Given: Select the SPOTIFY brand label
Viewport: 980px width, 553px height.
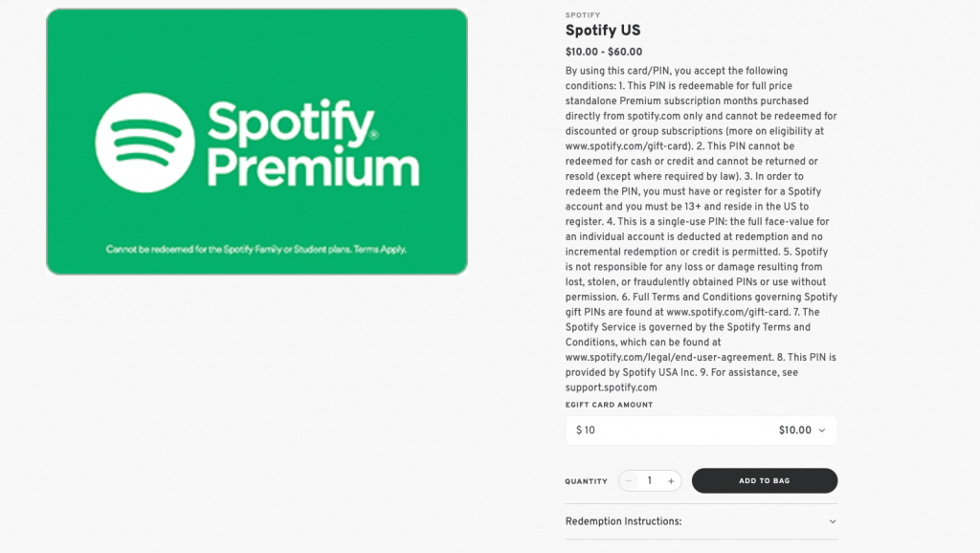Looking at the screenshot, I should 582,14.
